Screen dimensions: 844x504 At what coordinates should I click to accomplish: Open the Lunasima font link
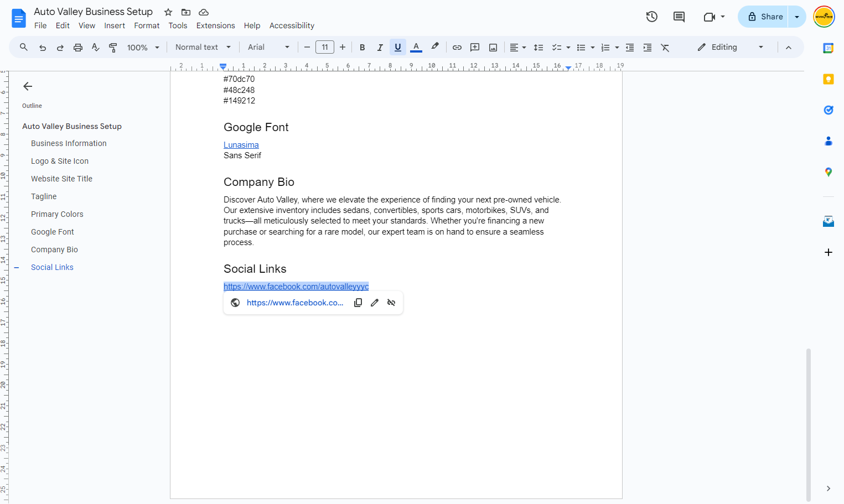241,145
